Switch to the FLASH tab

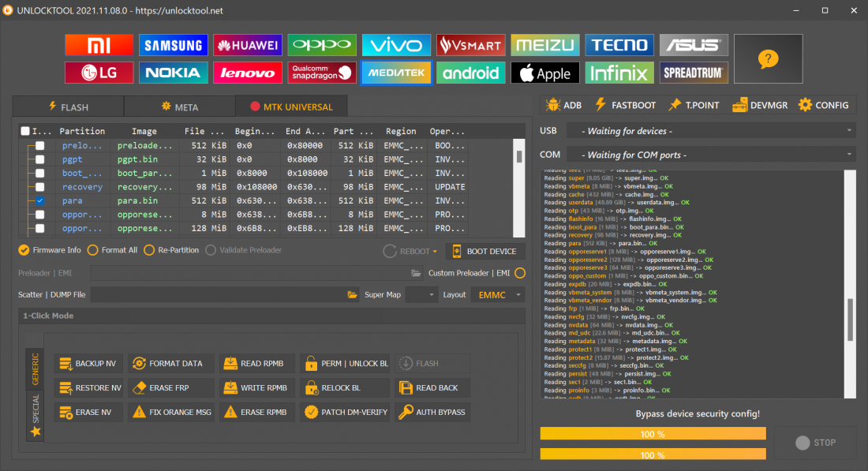tap(68, 107)
